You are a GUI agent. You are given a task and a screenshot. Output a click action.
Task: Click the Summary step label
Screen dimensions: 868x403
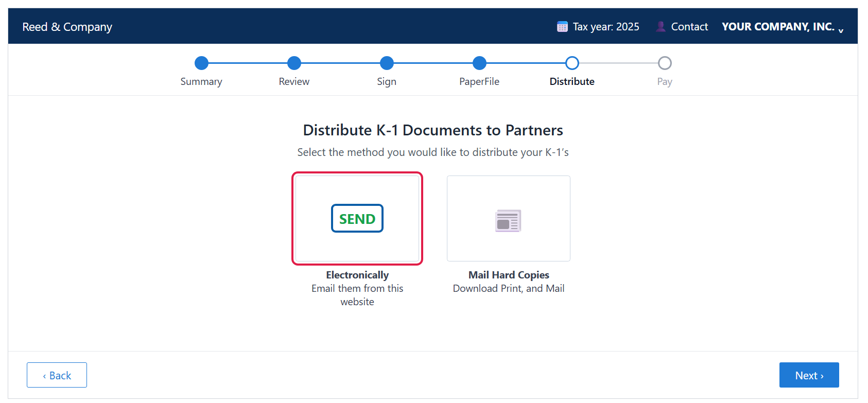point(201,82)
